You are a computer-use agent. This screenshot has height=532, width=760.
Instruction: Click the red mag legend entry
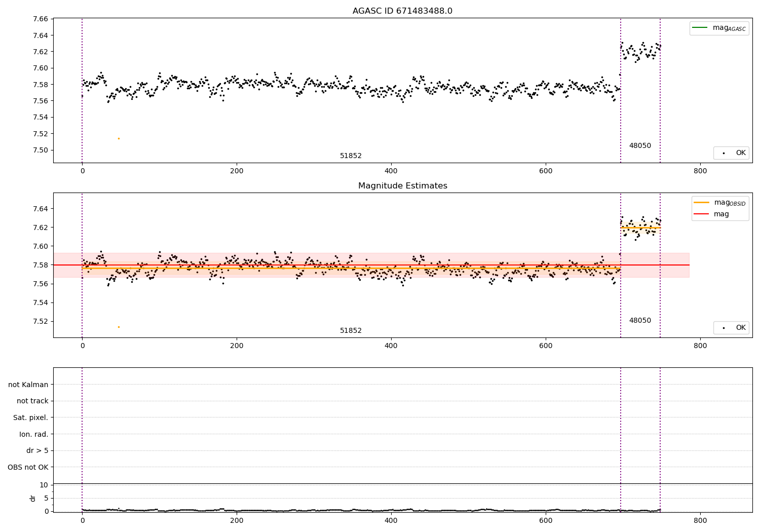[711, 214]
